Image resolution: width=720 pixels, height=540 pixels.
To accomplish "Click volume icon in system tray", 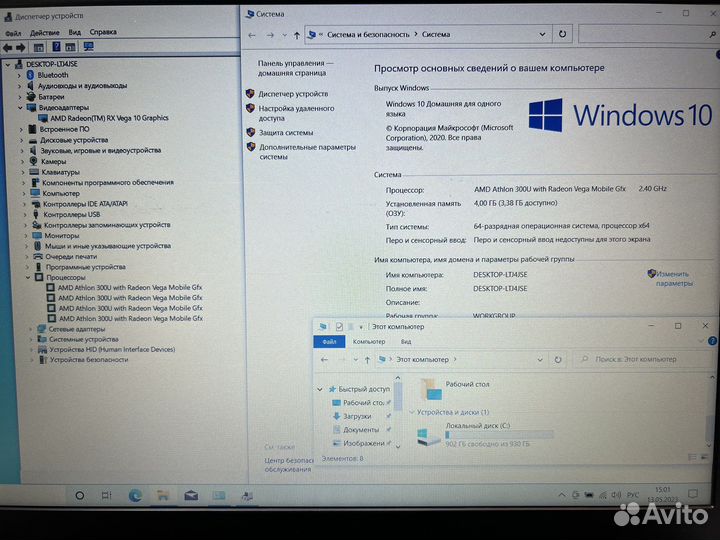I will click(616, 495).
